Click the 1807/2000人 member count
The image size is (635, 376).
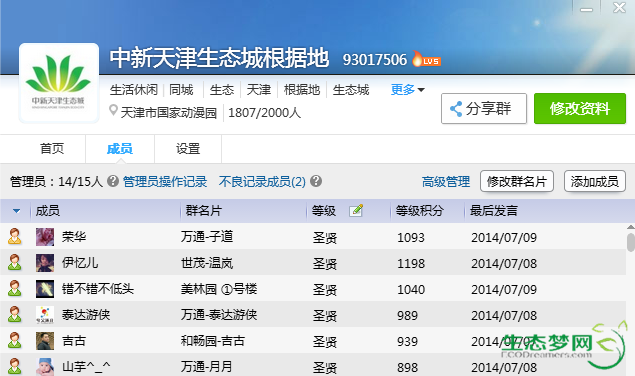264,112
